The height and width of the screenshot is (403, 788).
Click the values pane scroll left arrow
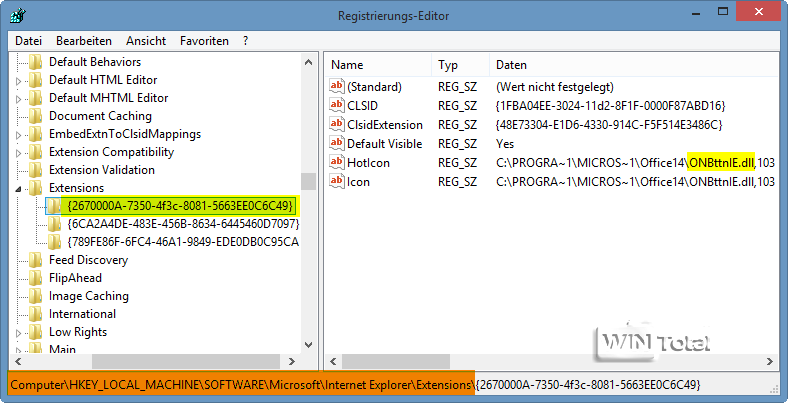(333, 361)
